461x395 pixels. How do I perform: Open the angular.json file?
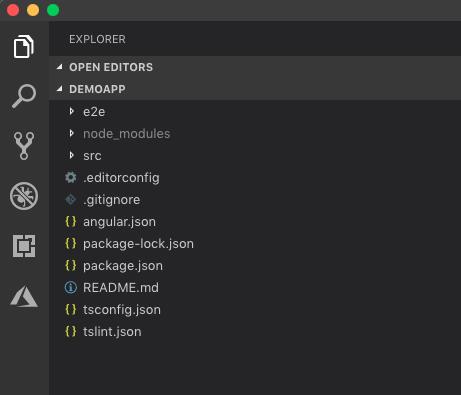click(255, 221)
